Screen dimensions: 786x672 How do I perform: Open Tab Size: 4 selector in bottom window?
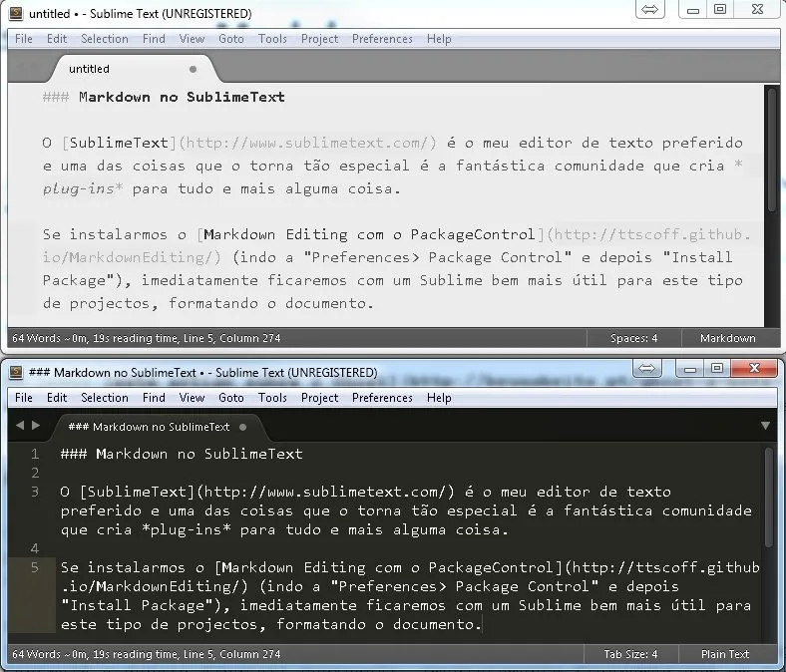tap(630, 654)
